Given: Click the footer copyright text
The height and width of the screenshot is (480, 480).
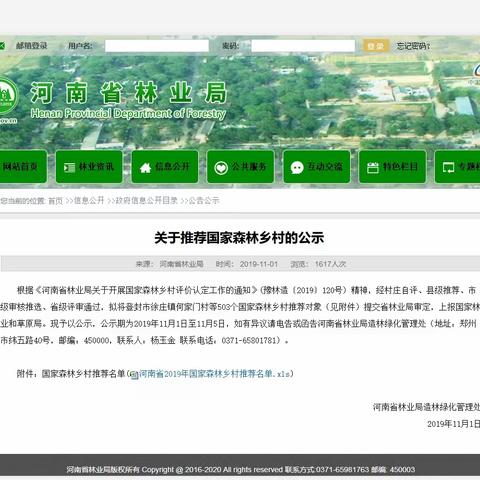Looking at the screenshot, I should [x=241, y=470].
